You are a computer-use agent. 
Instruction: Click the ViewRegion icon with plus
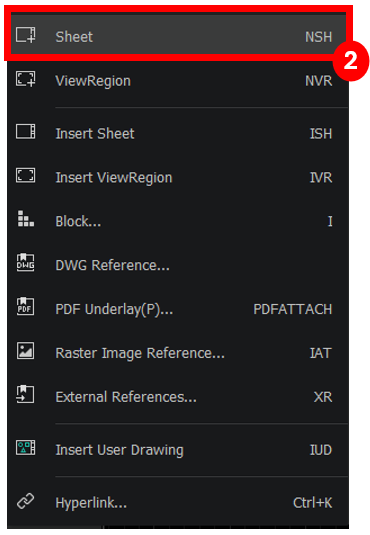(26, 79)
